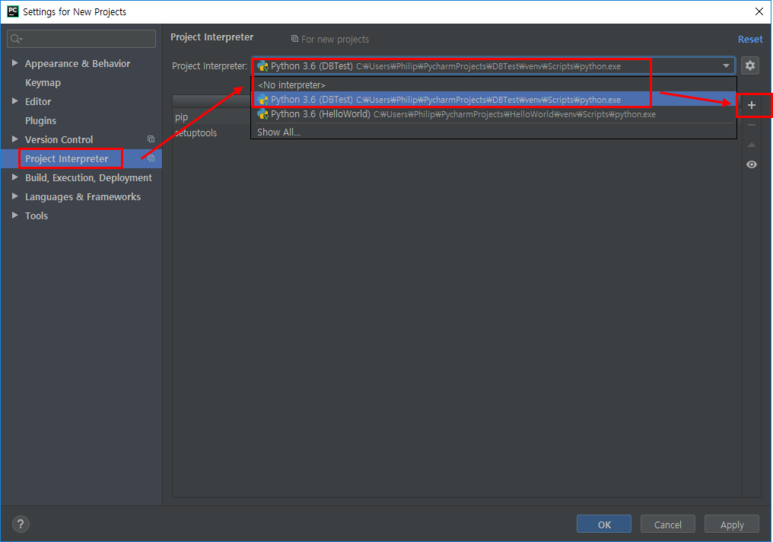
Task: Expand the Tools settings section
Action: pyautogui.click(x=15, y=216)
